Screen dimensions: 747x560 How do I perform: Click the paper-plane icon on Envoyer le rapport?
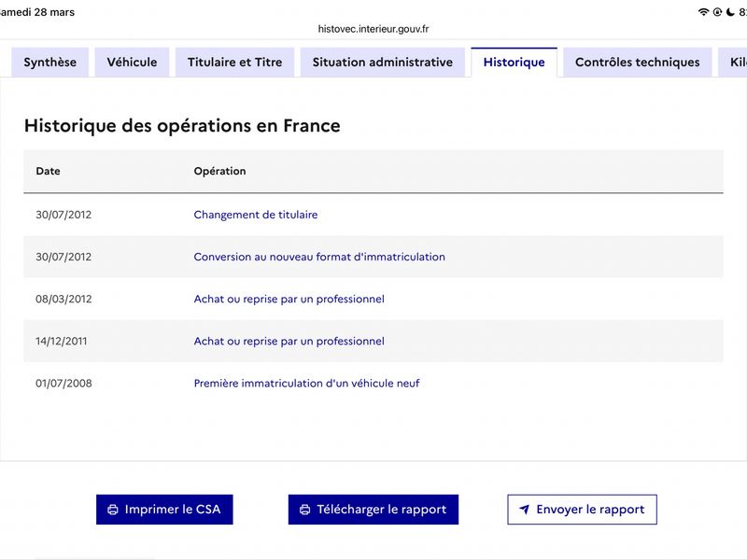(x=525, y=510)
